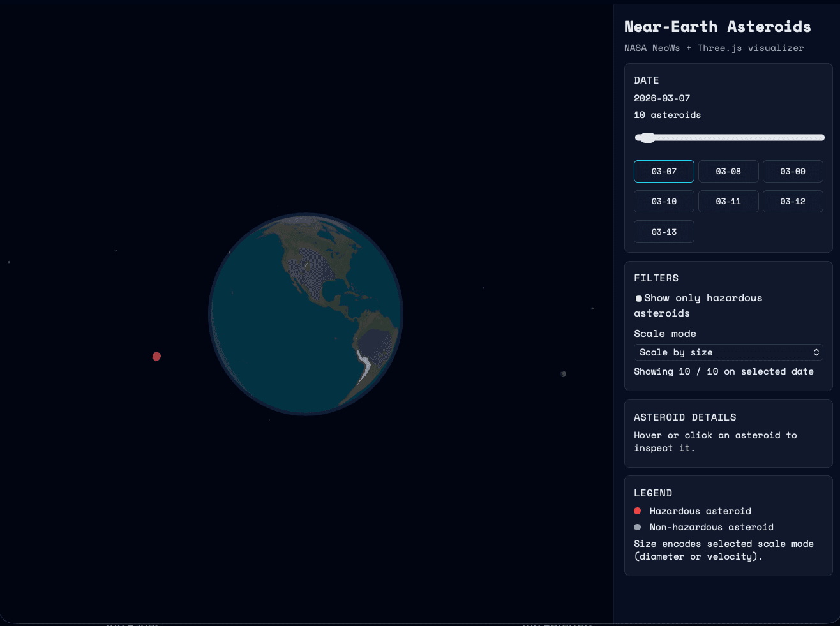Click the red hazardous asteroid near the globe
The image size is (840, 626).
pyautogui.click(x=157, y=356)
